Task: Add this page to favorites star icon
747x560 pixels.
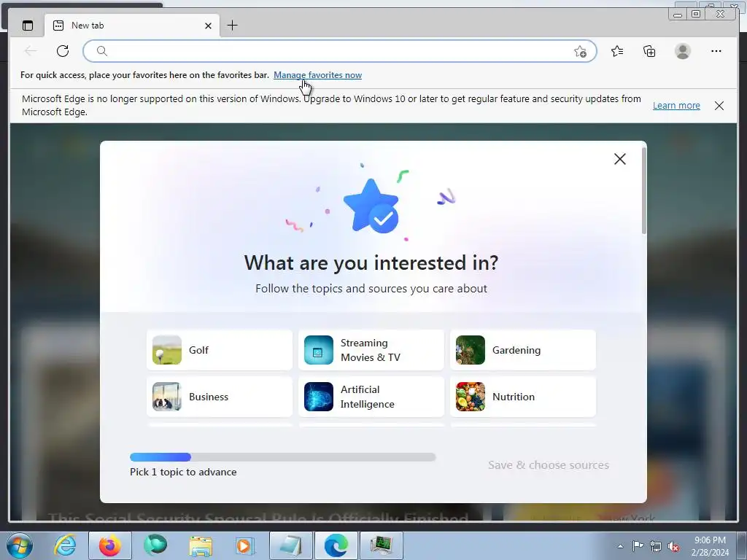Action: coord(580,52)
